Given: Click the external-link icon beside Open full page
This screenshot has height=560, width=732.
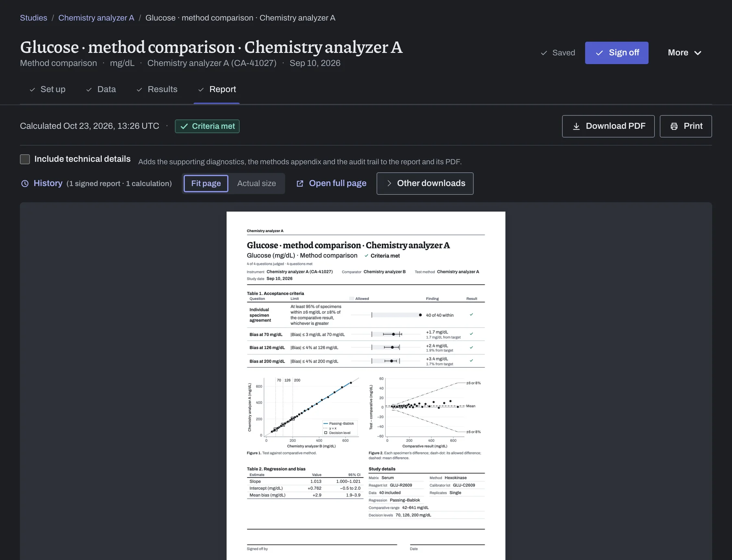Looking at the screenshot, I should tap(300, 184).
